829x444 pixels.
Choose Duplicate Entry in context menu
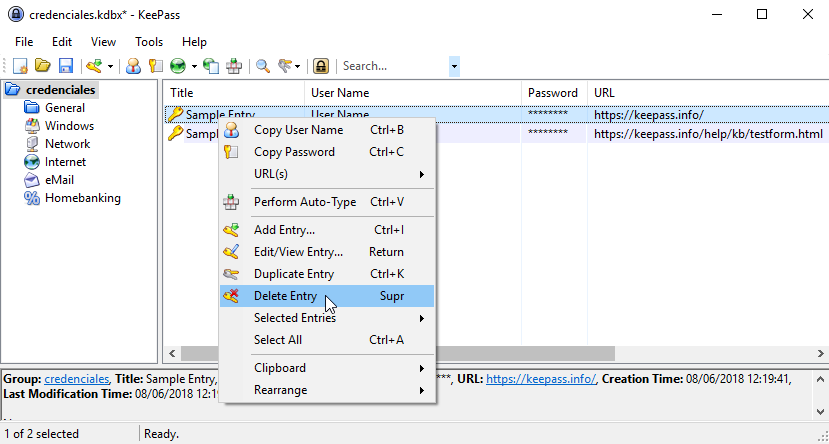coord(327,274)
